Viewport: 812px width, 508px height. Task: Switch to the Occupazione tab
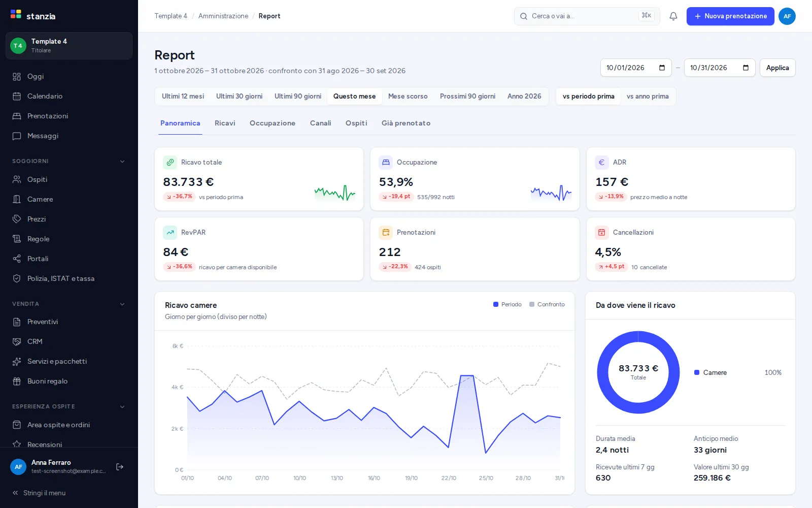[x=273, y=123]
